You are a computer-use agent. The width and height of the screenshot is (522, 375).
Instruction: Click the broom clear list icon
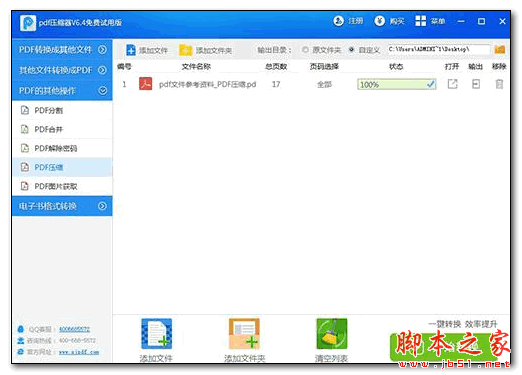pyautogui.click(x=331, y=334)
